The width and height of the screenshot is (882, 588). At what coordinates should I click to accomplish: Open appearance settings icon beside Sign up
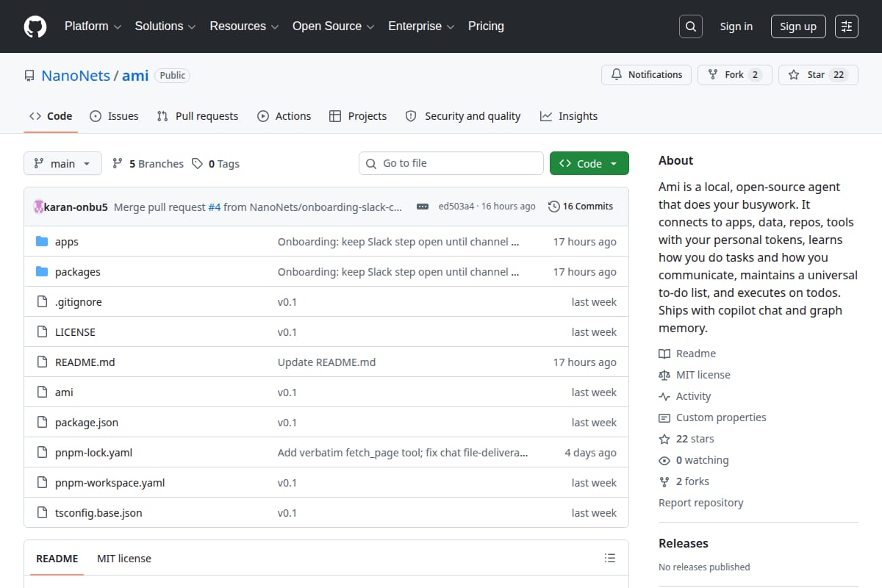(x=847, y=26)
